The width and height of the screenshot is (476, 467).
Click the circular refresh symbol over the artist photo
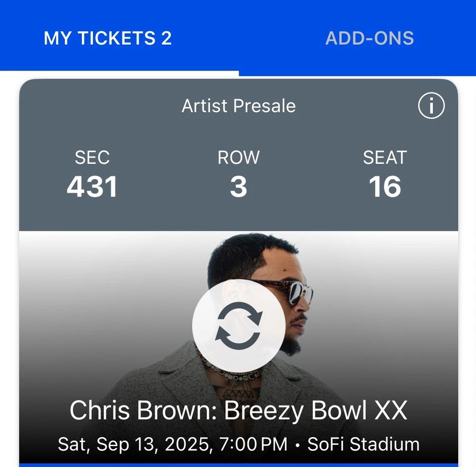(x=238, y=325)
